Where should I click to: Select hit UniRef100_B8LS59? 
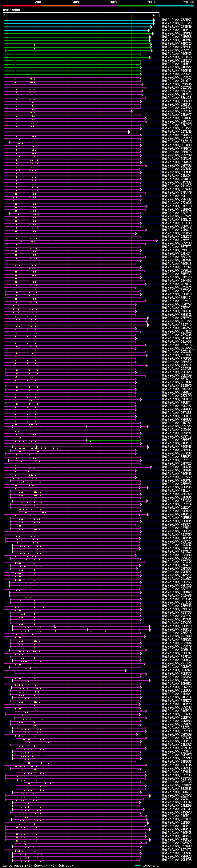click(177, 375)
